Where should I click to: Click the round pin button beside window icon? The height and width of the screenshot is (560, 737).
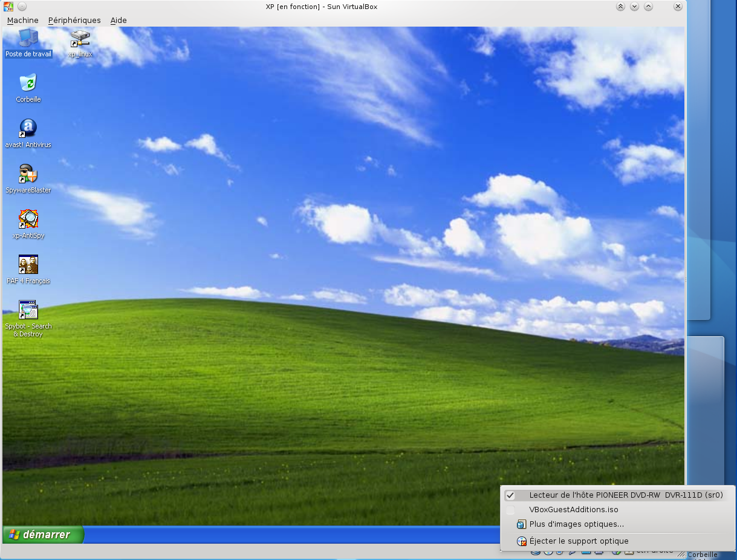[x=22, y=7]
